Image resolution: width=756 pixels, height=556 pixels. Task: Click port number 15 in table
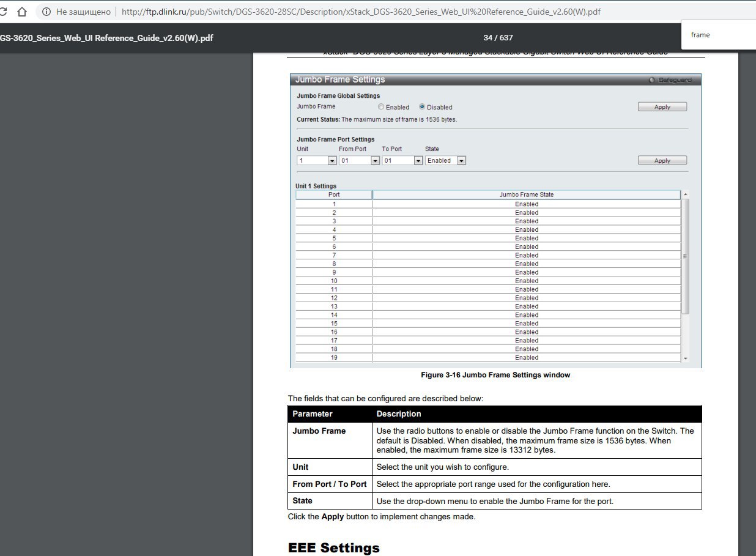coord(334,324)
